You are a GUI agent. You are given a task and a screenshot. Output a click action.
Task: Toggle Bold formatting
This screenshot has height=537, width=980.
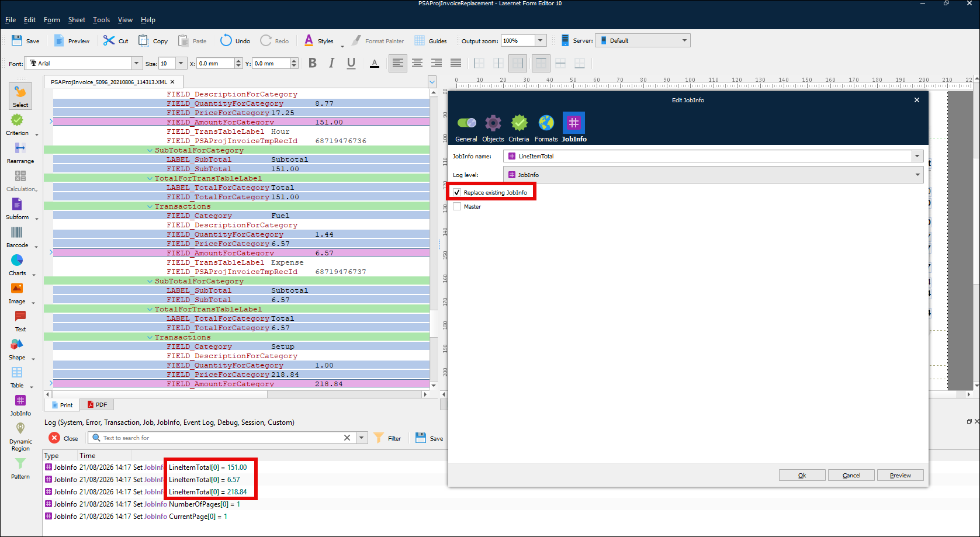click(x=313, y=63)
